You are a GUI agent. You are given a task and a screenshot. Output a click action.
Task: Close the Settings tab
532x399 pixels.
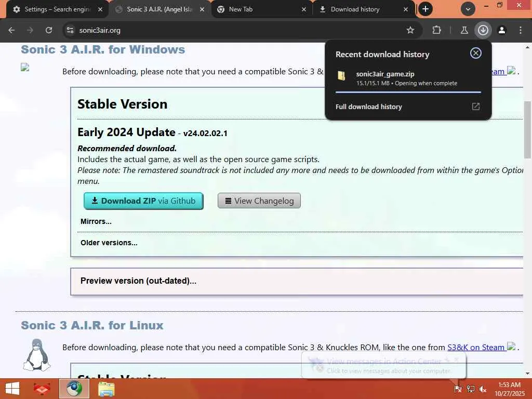point(100,9)
